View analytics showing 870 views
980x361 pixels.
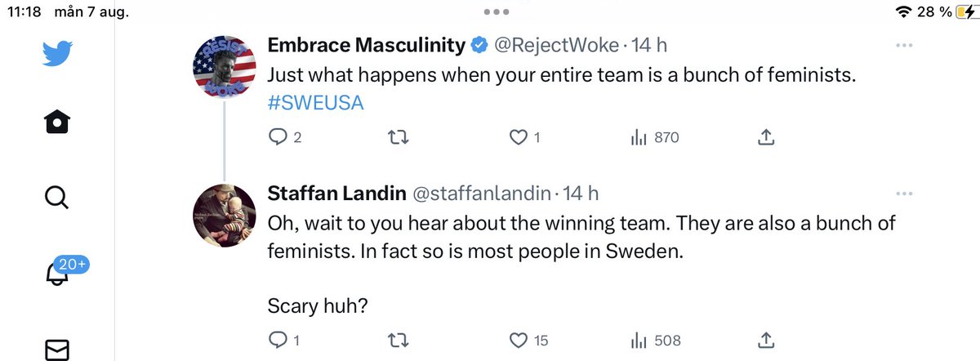[x=655, y=138]
